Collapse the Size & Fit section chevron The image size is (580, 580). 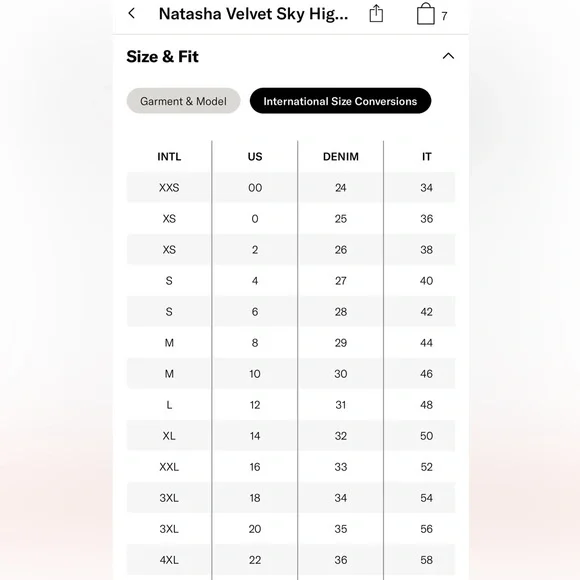[x=448, y=56]
